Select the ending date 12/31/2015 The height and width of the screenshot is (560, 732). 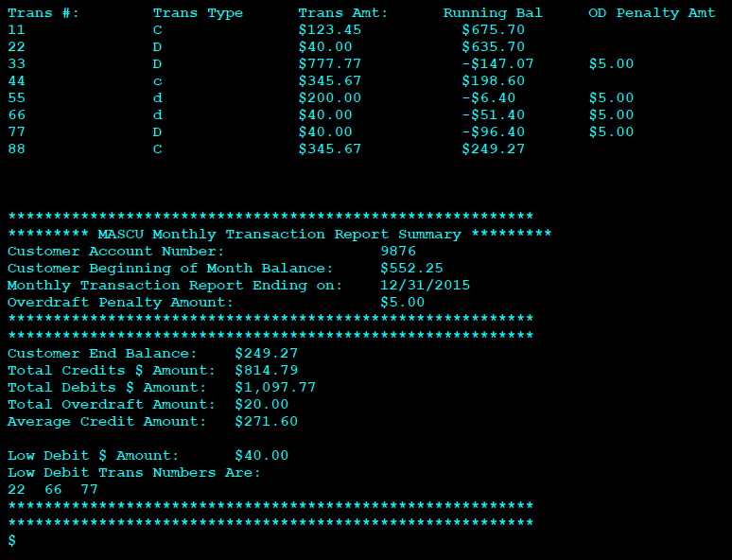425,286
